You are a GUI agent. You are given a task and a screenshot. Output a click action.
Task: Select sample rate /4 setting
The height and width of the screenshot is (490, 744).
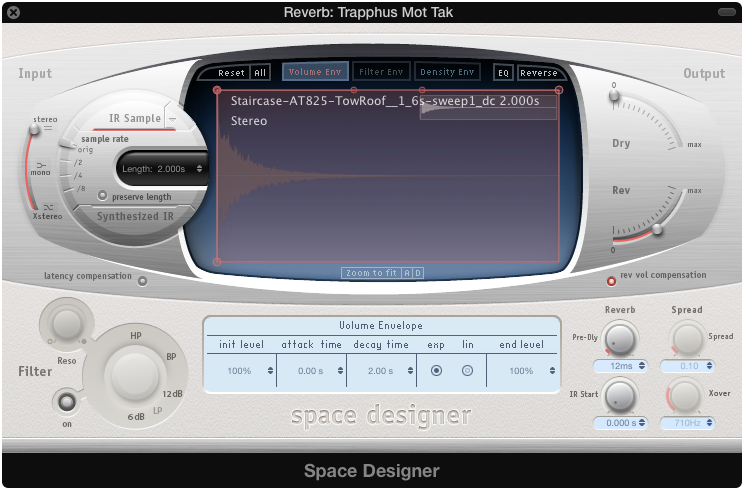click(78, 176)
